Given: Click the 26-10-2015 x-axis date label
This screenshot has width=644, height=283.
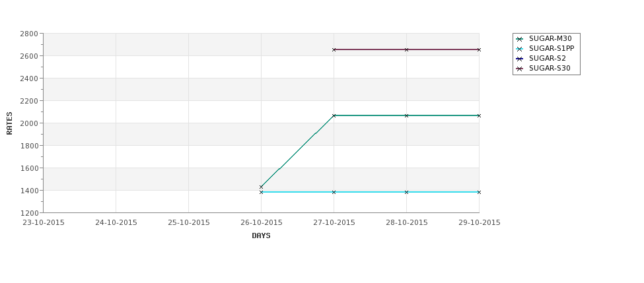Looking at the screenshot, I should (x=261, y=223).
